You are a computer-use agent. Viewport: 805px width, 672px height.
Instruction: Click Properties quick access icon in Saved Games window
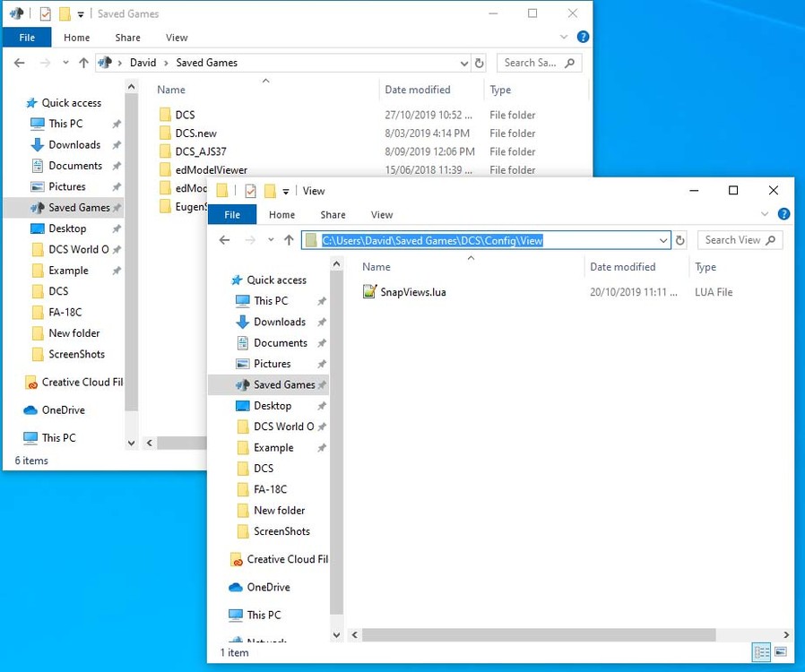click(x=45, y=13)
